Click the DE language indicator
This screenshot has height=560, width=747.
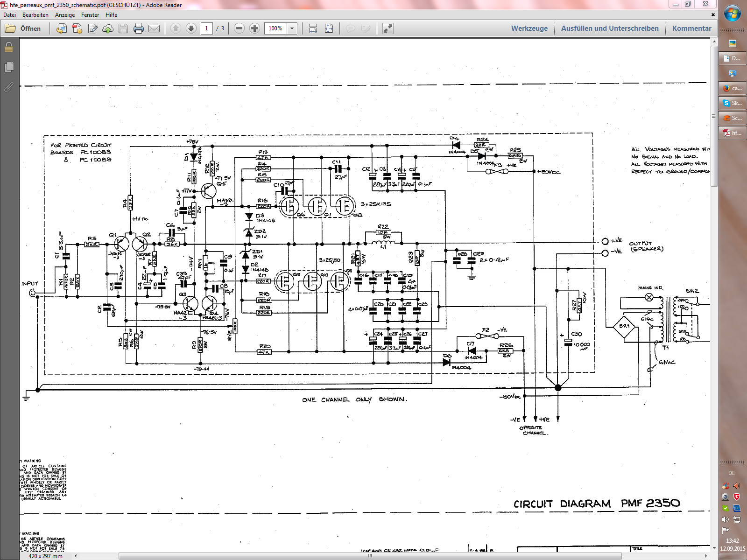732,473
